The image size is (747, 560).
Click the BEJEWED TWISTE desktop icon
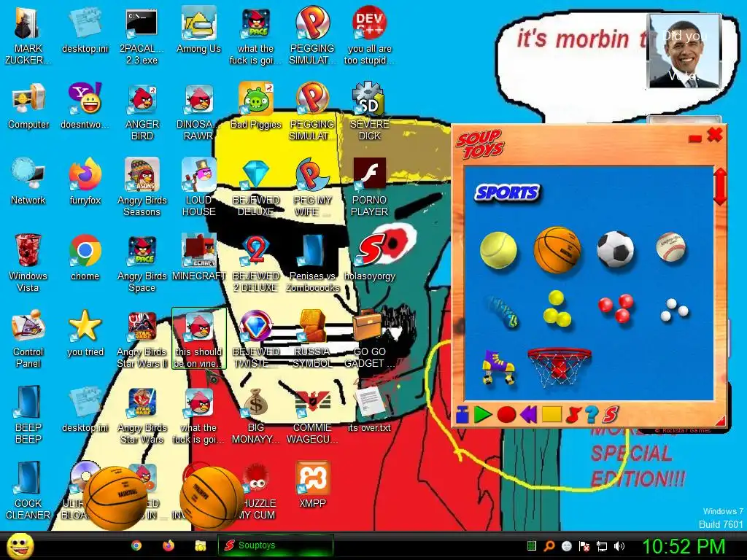tap(256, 339)
